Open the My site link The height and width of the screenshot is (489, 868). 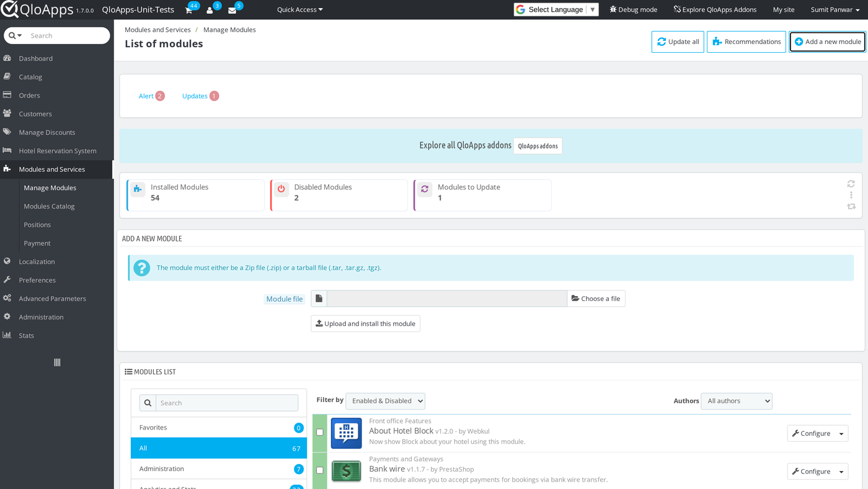[x=784, y=9]
